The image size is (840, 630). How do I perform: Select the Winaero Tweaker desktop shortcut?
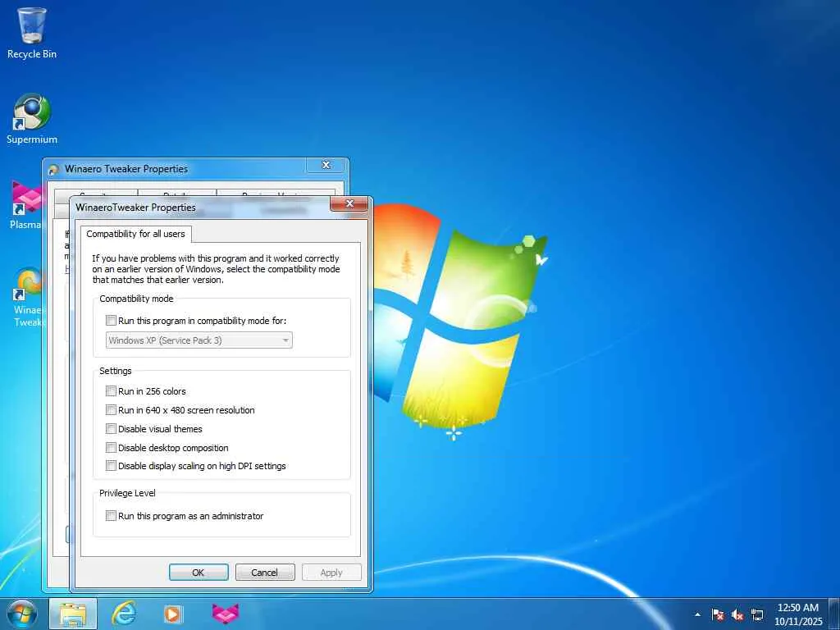[x=28, y=297]
